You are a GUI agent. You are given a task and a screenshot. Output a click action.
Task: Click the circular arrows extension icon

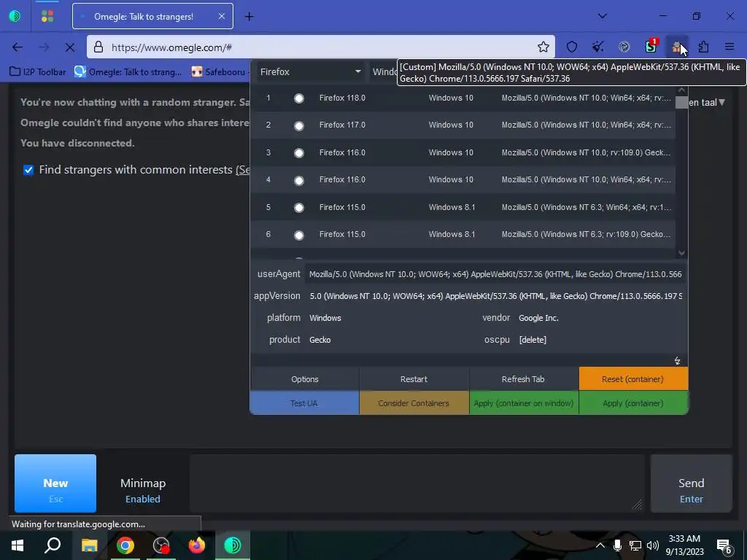(624, 47)
